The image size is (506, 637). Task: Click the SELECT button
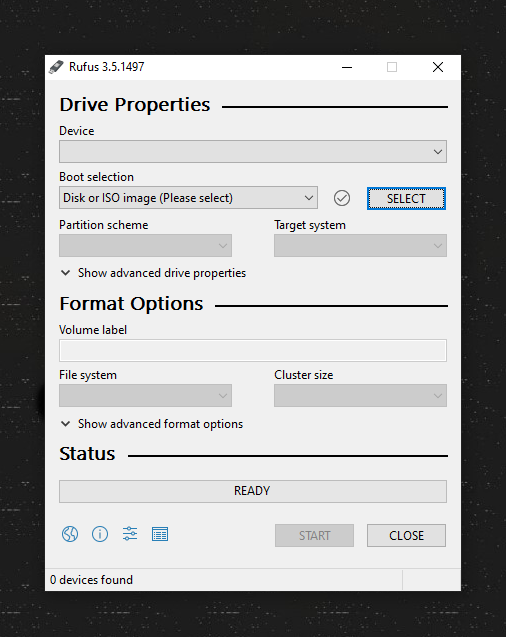coord(406,199)
